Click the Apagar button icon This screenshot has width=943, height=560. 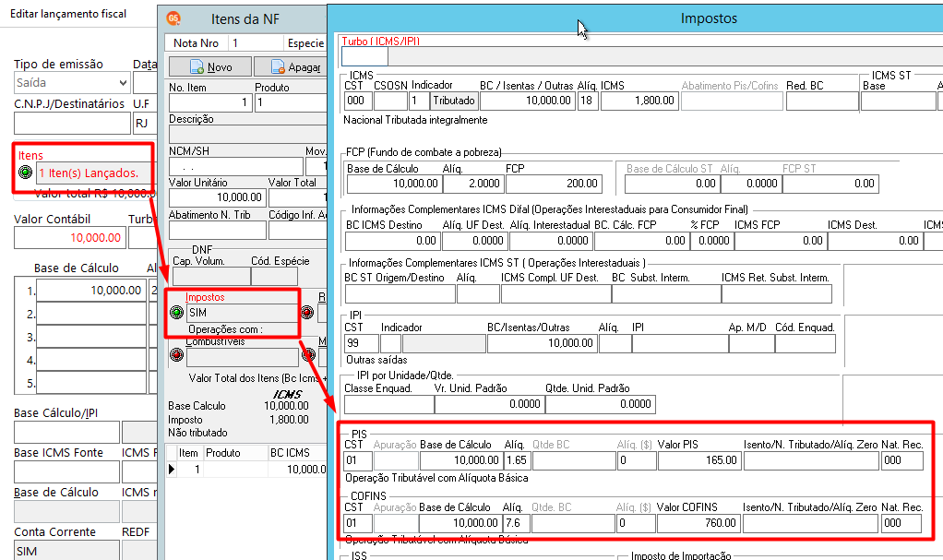click(x=278, y=66)
